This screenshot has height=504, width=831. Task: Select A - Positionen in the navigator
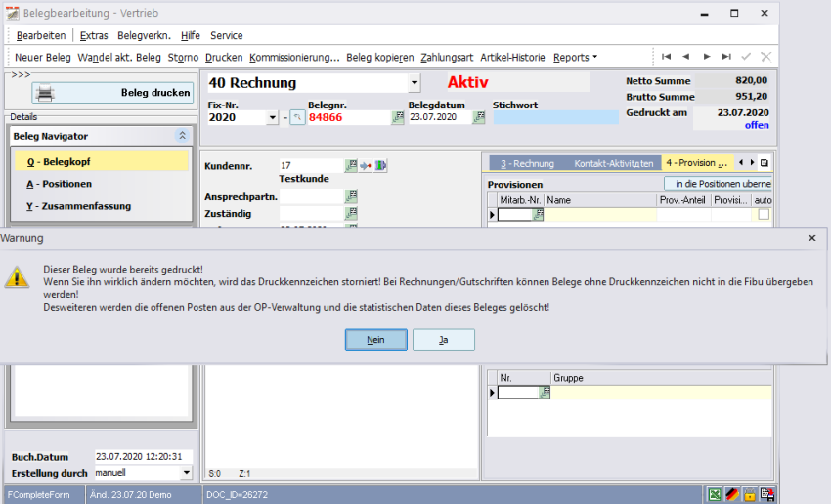click(x=60, y=184)
